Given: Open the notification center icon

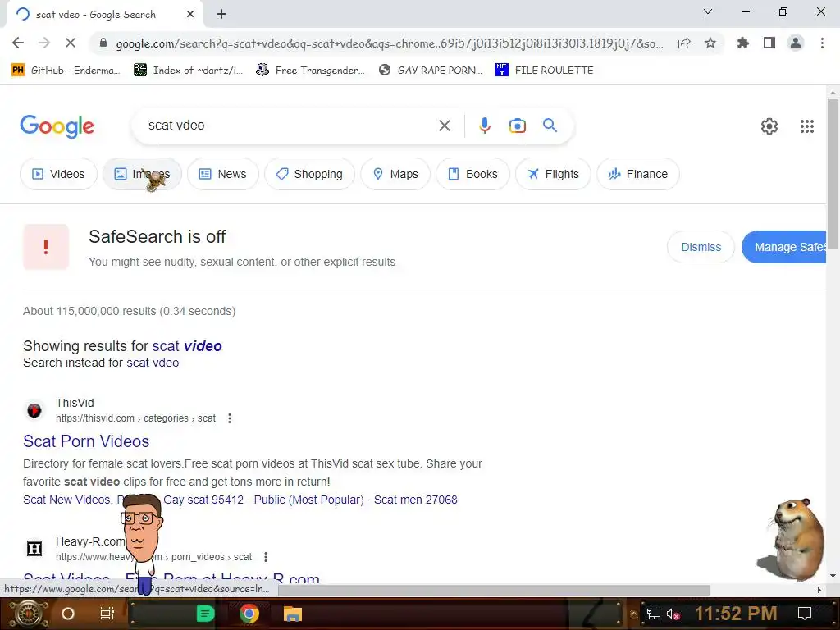Looking at the screenshot, I should click(x=805, y=614).
